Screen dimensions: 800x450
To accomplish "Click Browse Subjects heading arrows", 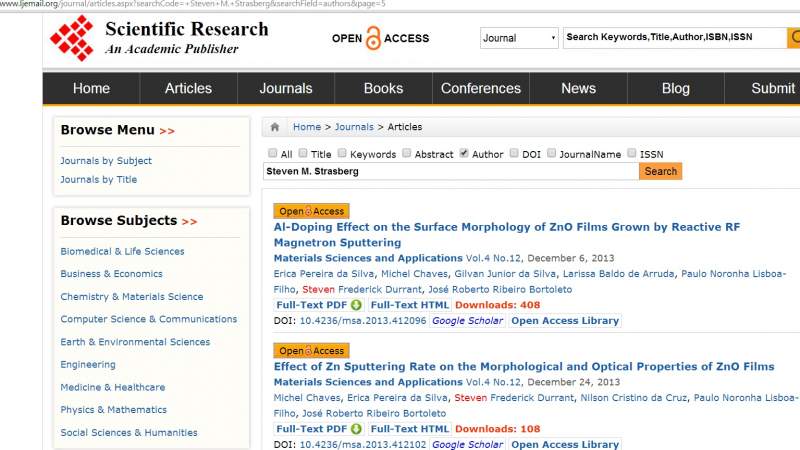I will 189,222.
